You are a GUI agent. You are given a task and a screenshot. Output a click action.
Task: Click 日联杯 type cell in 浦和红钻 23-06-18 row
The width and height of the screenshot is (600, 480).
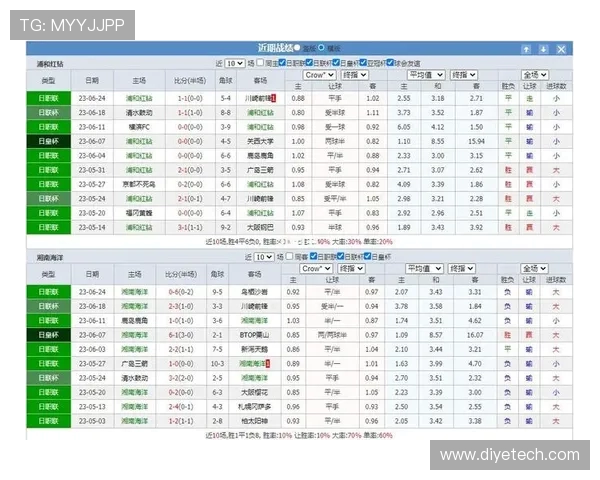49,113
